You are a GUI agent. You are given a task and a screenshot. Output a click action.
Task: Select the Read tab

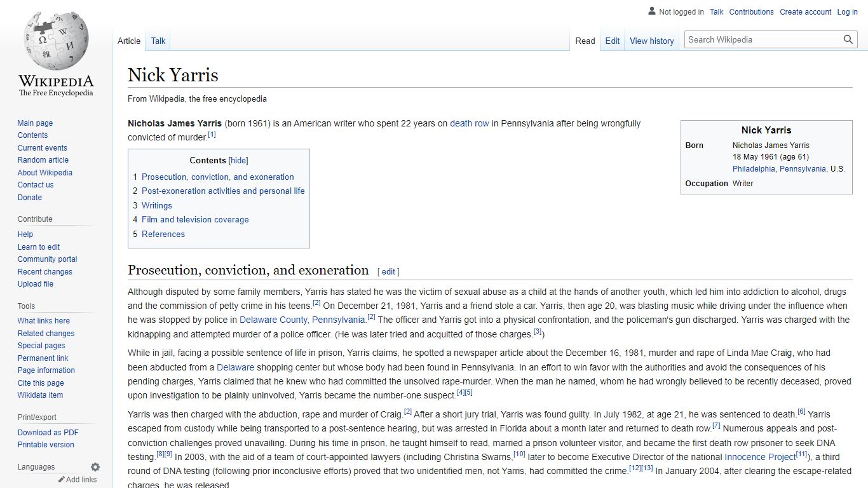pos(585,41)
